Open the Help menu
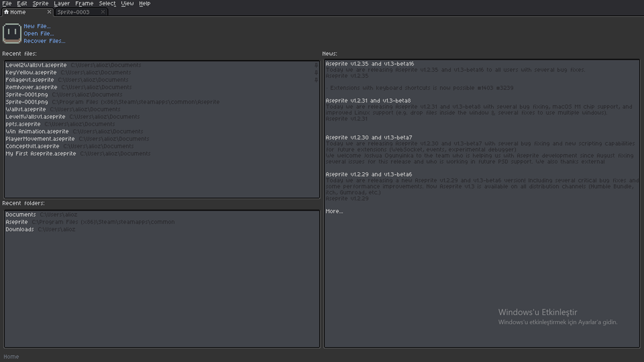The height and width of the screenshot is (362, 644). pyautogui.click(x=145, y=3)
